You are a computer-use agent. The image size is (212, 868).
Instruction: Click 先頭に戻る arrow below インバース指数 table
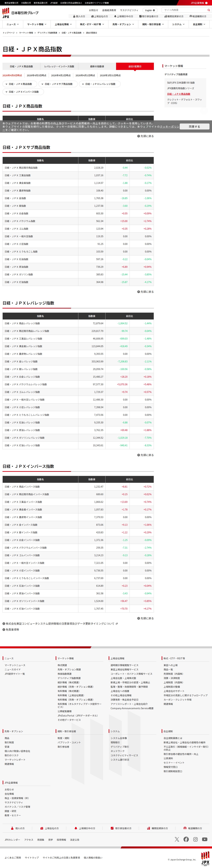coord(138,618)
